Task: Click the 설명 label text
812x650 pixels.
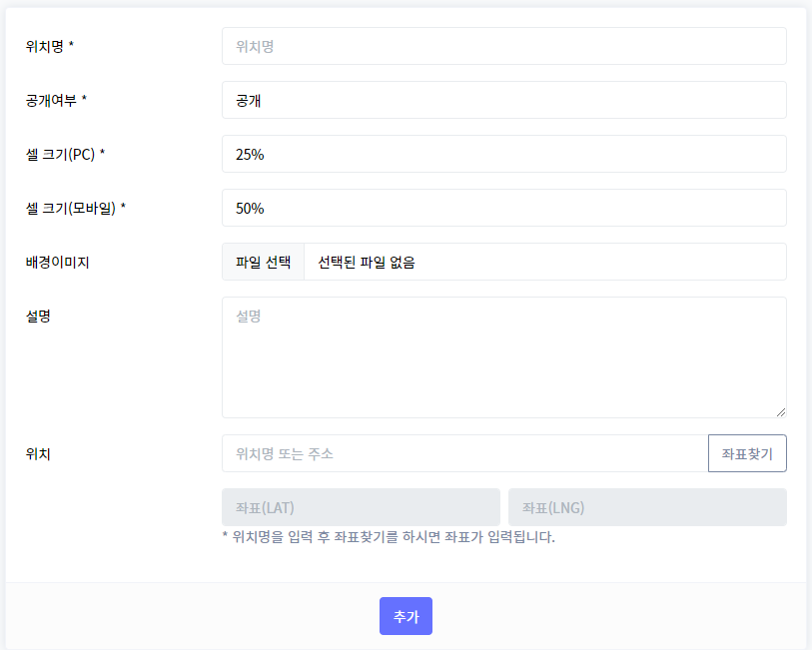Action: click(x=38, y=316)
